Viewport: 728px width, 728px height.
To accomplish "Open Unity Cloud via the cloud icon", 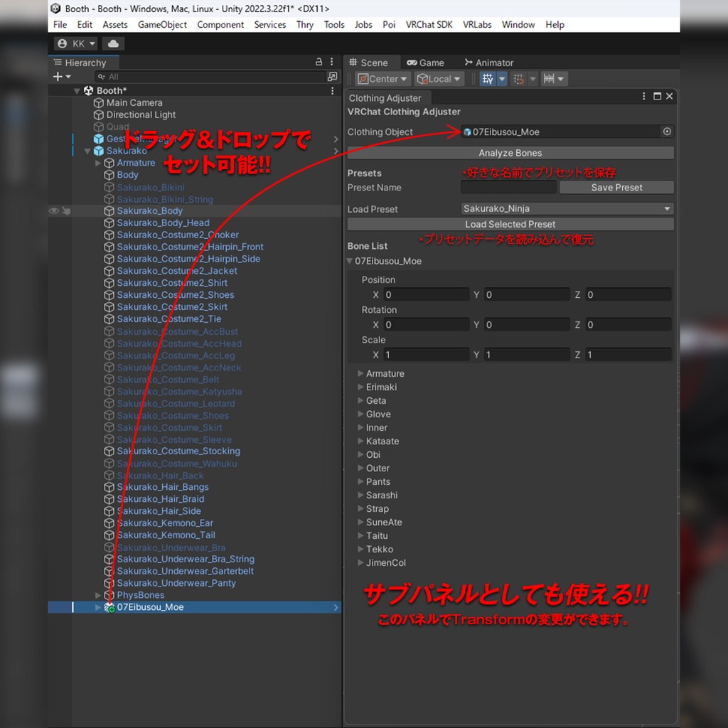I will (114, 43).
